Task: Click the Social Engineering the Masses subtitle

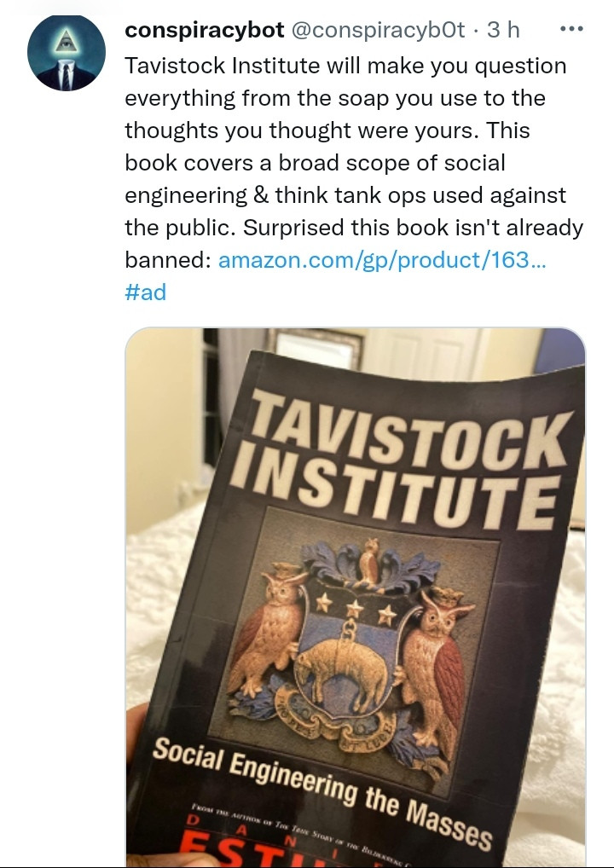Action: point(322,793)
